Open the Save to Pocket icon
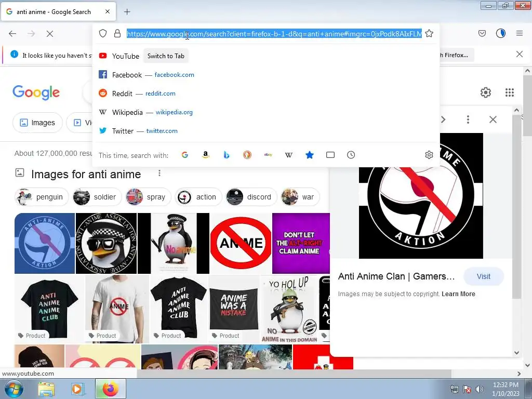Image resolution: width=532 pixels, height=399 pixels. (x=482, y=33)
